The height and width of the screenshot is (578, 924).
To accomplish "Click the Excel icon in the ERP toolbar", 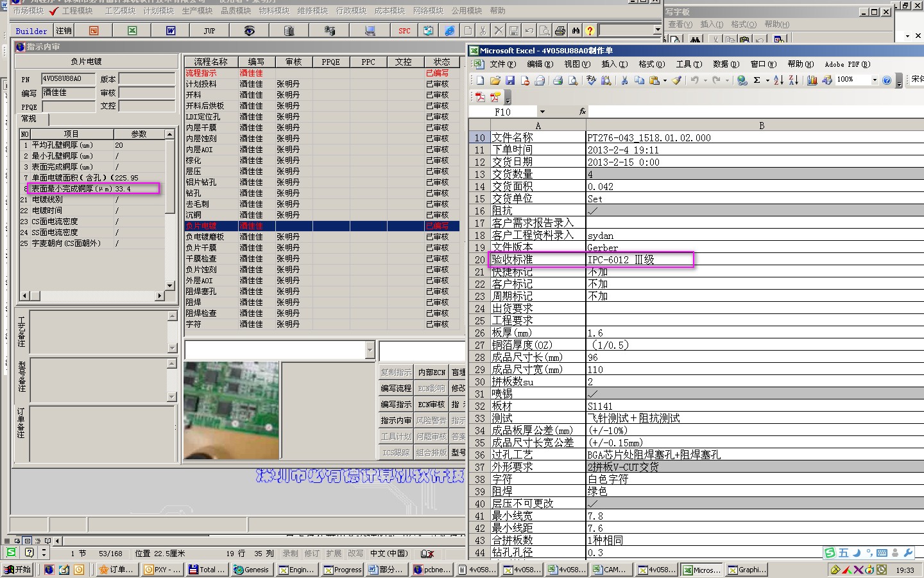I will [x=132, y=31].
